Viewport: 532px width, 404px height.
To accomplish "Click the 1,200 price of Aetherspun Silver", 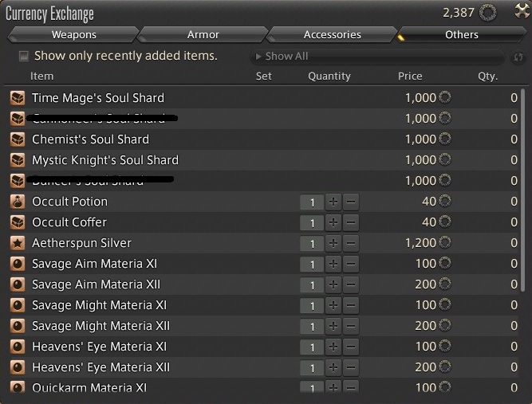I will pos(420,243).
